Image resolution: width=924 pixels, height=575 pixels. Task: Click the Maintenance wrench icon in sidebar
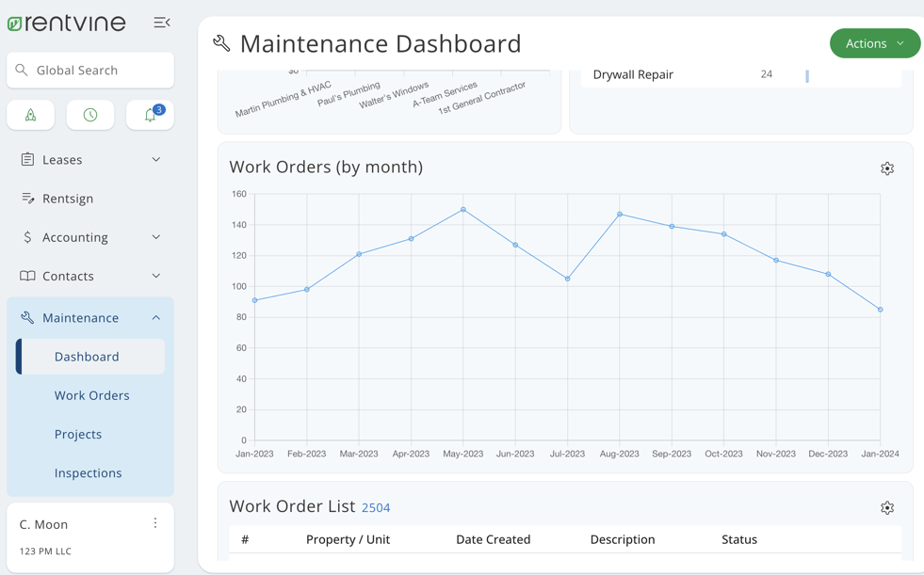(26, 317)
